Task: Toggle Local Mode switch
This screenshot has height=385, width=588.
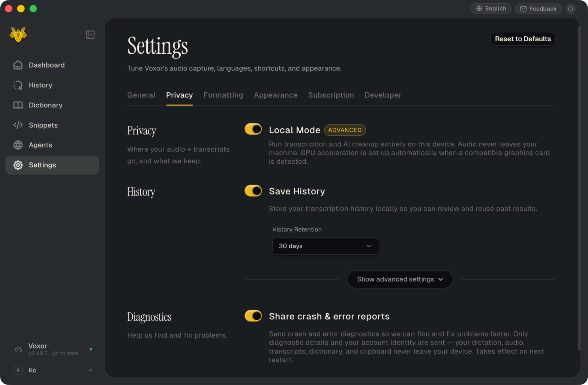Action: [253, 129]
